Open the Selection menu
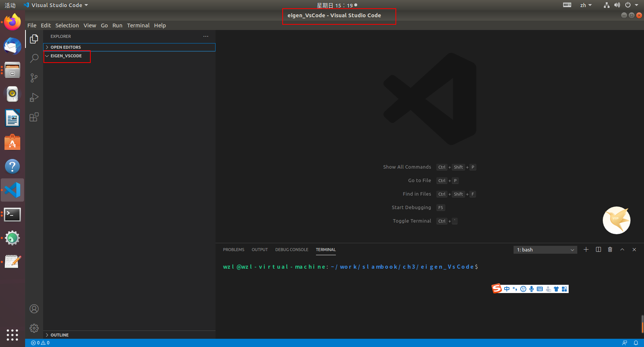The image size is (644, 347). coord(67,25)
